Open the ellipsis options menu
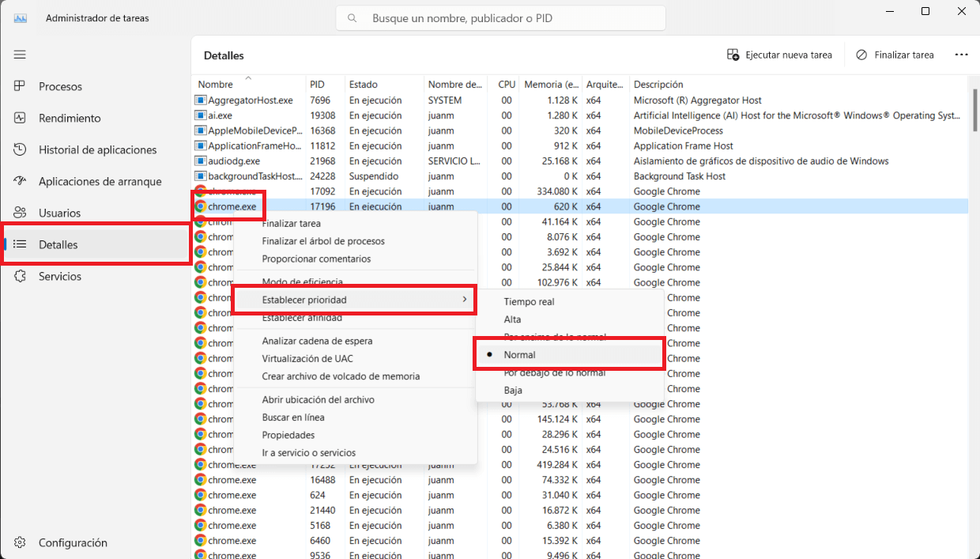The height and width of the screenshot is (559, 980). (961, 55)
